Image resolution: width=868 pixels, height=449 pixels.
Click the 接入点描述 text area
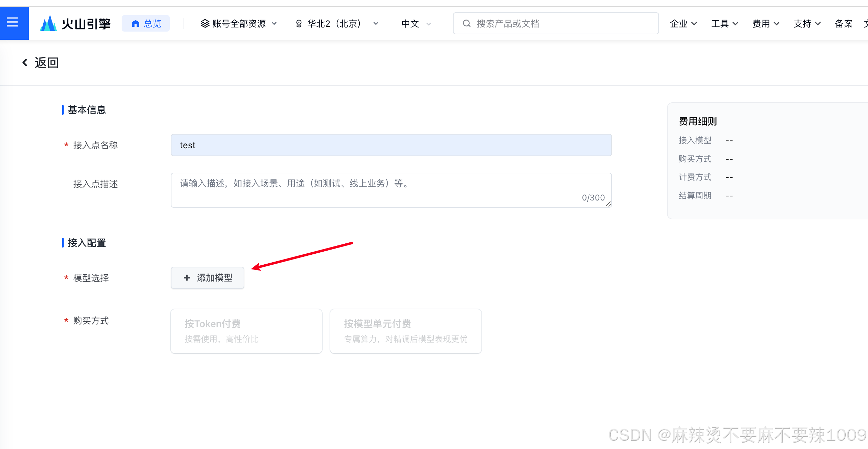[391, 190]
